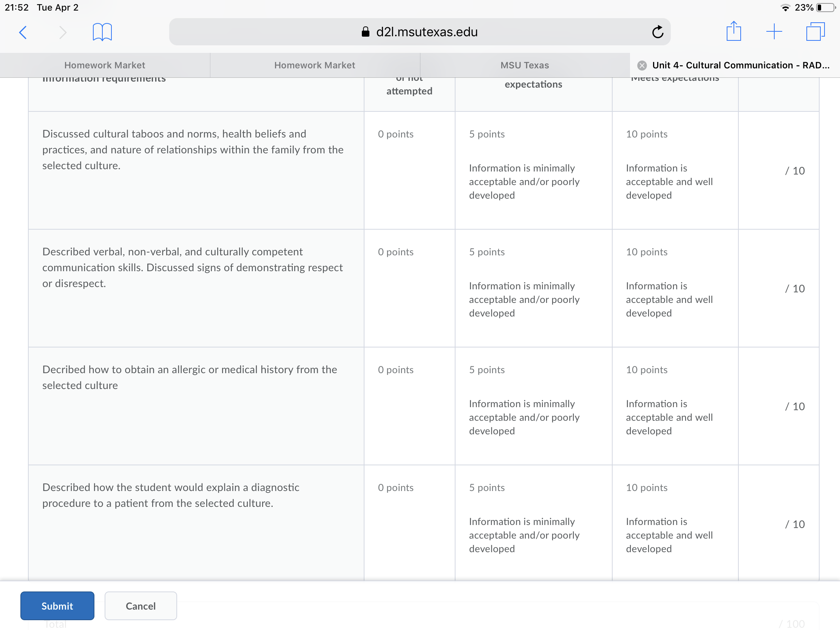Add a new tab with plus icon
This screenshot has height=630, width=840.
coord(774,31)
